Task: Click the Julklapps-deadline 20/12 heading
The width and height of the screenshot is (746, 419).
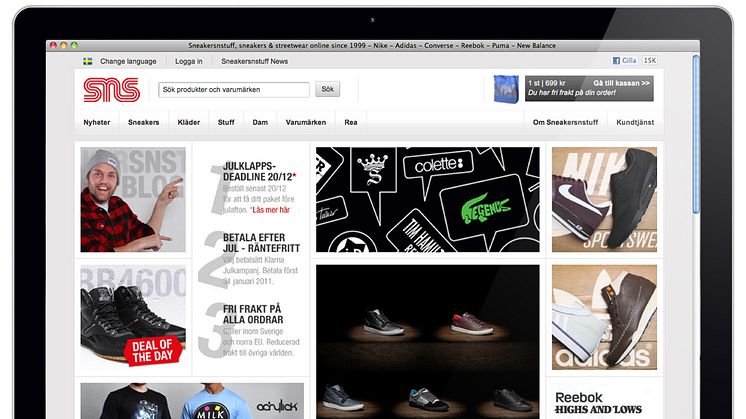Action: 259,171
